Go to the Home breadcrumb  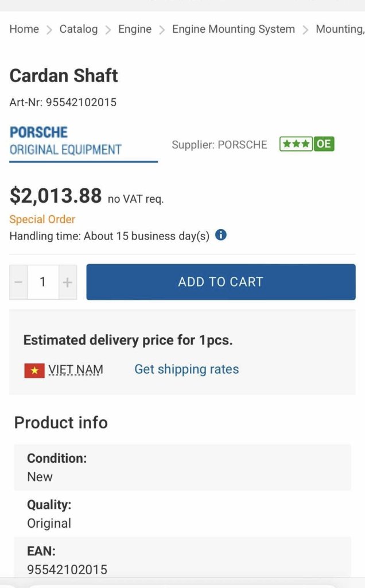[24, 29]
